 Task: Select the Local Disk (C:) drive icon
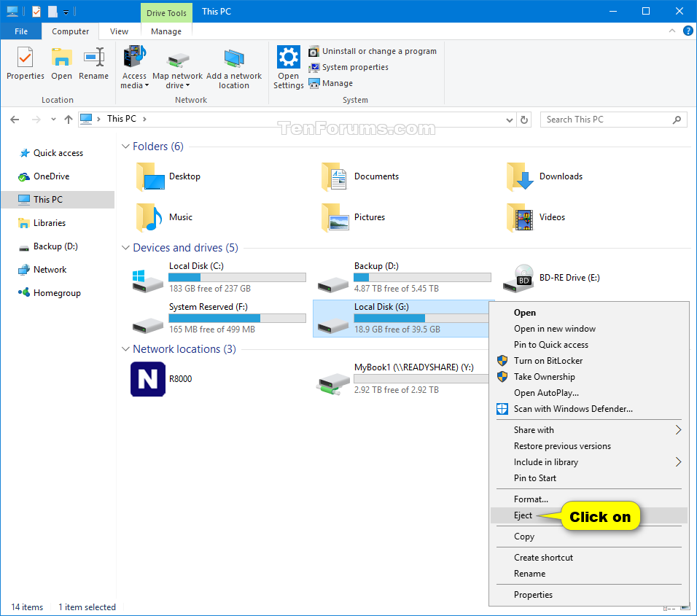coord(147,281)
